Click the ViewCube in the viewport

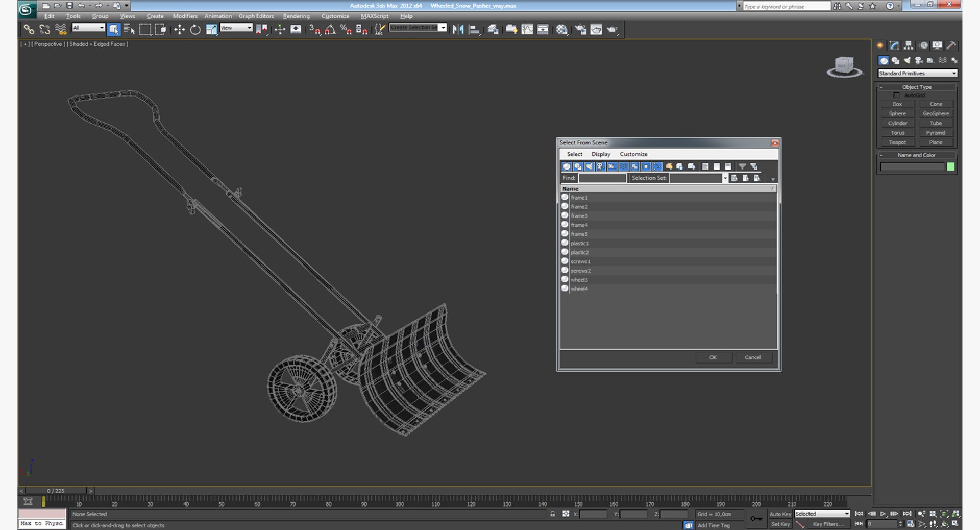(x=844, y=67)
